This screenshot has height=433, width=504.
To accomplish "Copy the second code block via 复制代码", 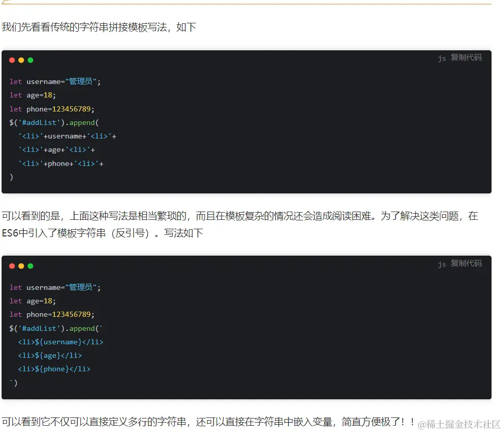I will 466,263.
